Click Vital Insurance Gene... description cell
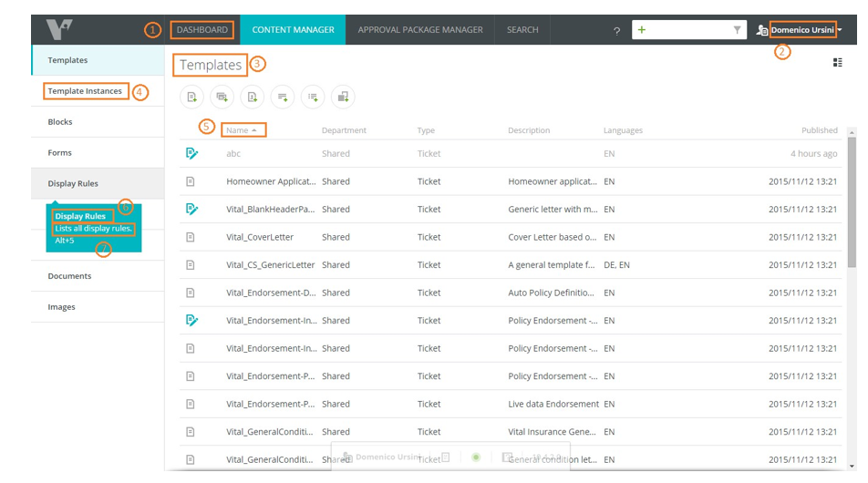Viewport: 868px width, 483px height. pyautogui.click(x=552, y=432)
